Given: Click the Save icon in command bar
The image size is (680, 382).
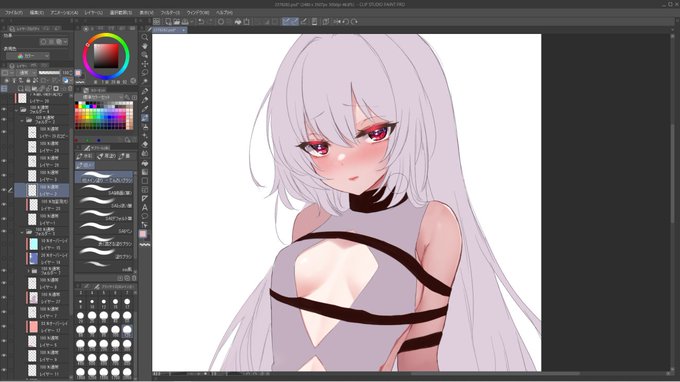Looking at the screenshot, I should (x=185, y=21).
